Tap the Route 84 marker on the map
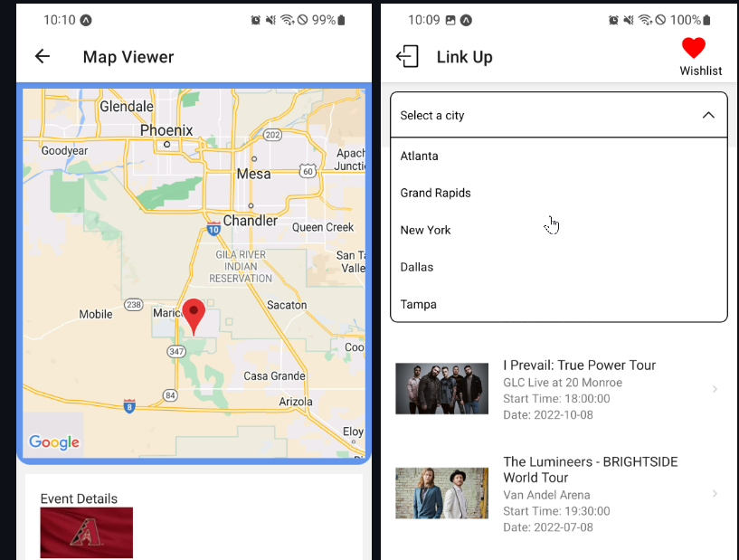 pos(170,395)
